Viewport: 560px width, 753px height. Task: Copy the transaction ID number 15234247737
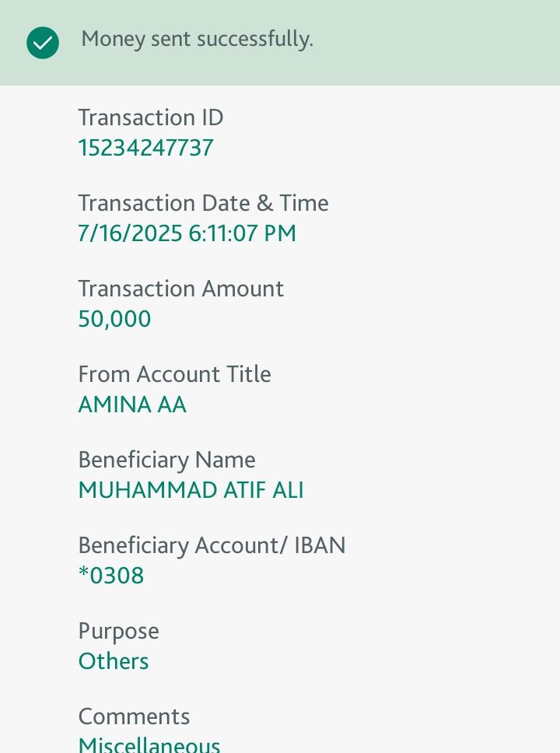click(x=145, y=148)
